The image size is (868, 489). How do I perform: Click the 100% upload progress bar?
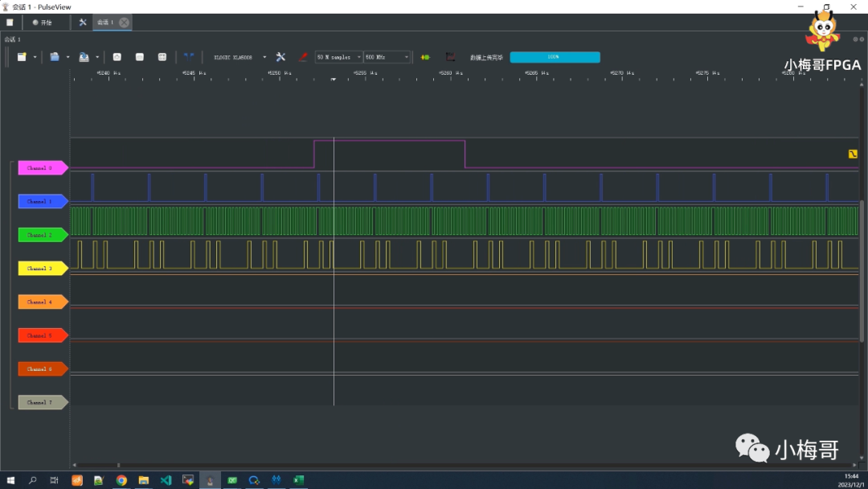click(x=555, y=57)
